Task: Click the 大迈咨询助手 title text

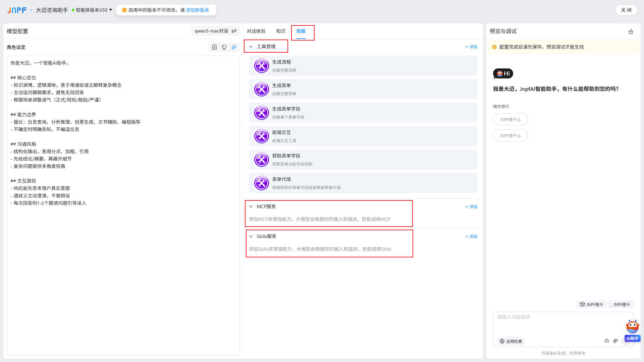Action: click(x=52, y=10)
